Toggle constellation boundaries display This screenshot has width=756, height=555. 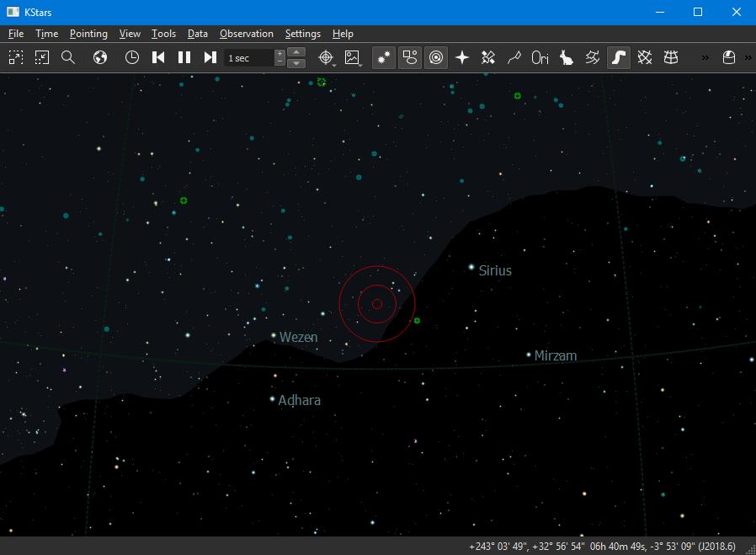click(x=593, y=58)
